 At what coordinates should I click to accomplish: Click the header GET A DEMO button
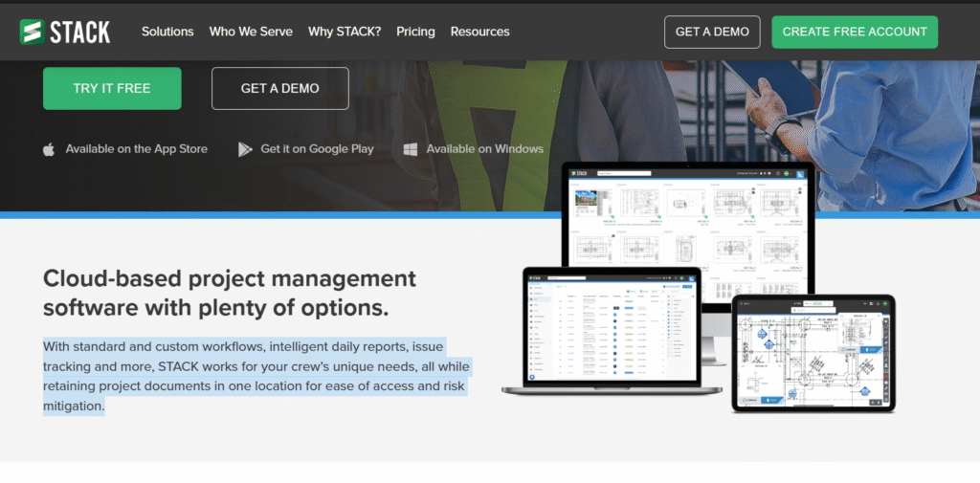click(x=712, y=32)
